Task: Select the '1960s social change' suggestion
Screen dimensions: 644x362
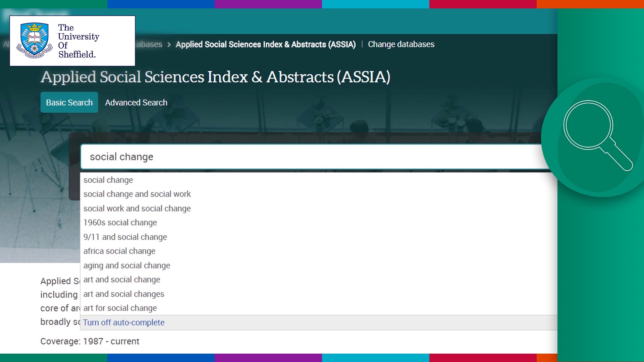Action: point(120,223)
